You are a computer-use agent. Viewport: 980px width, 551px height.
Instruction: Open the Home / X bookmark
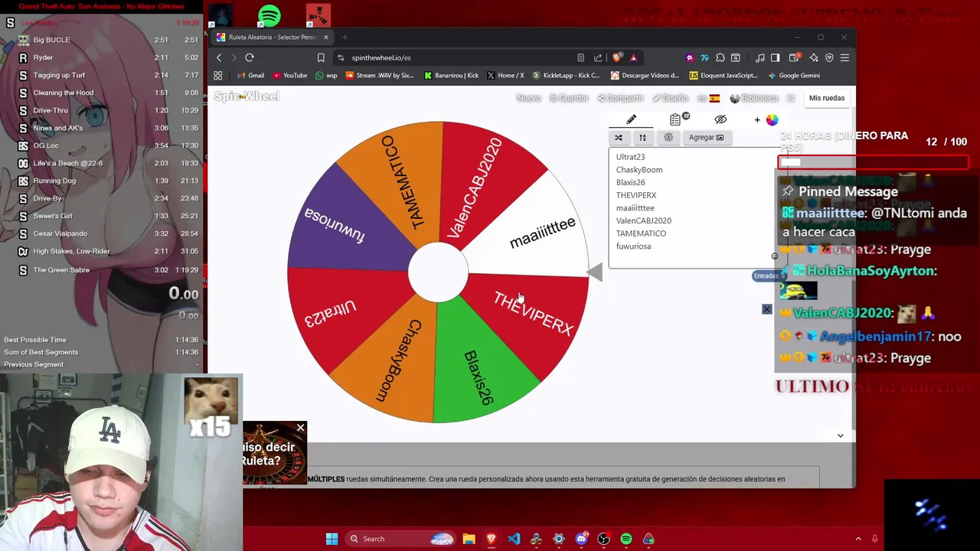click(505, 75)
